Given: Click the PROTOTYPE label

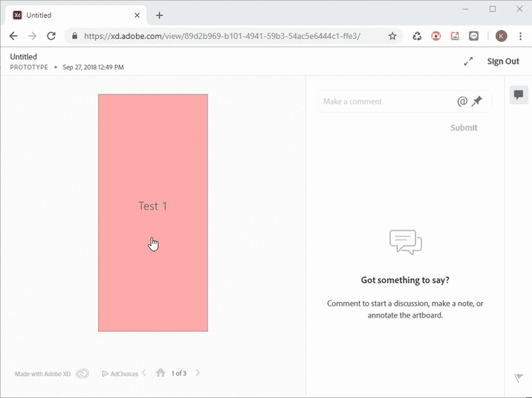Looking at the screenshot, I should 28,67.
